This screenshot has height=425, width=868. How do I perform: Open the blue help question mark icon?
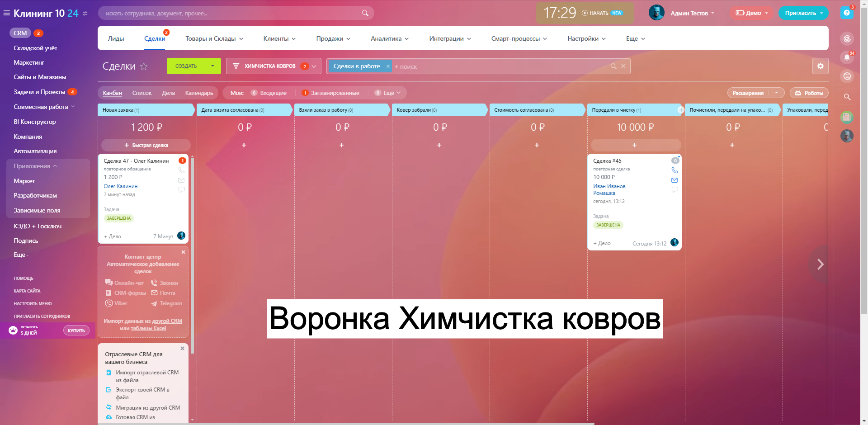[847, 13]
